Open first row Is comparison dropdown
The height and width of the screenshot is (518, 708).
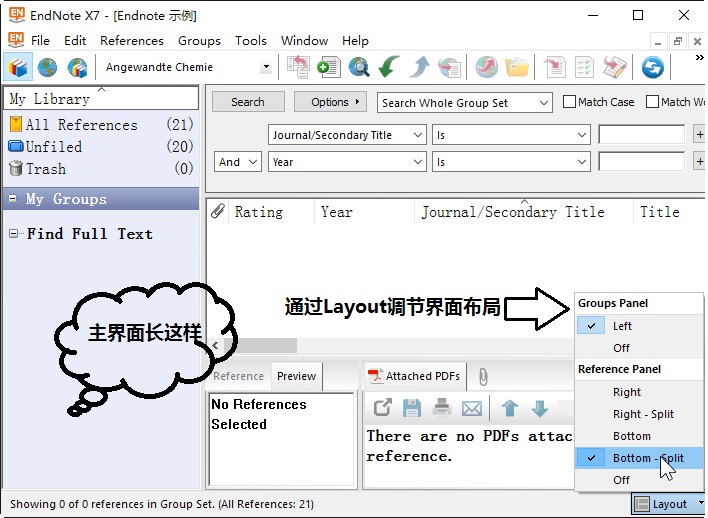pyautogui.click(x=511, y=135)
